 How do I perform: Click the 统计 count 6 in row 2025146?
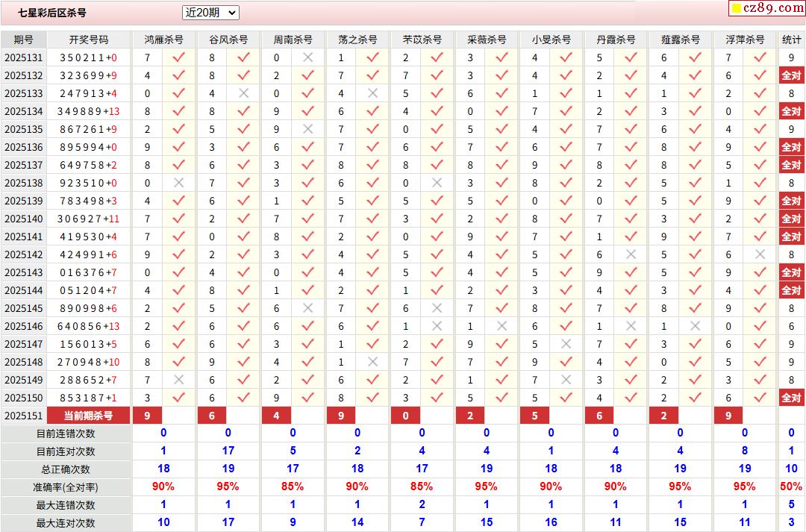pyautogui.click(x=791, y=326)
